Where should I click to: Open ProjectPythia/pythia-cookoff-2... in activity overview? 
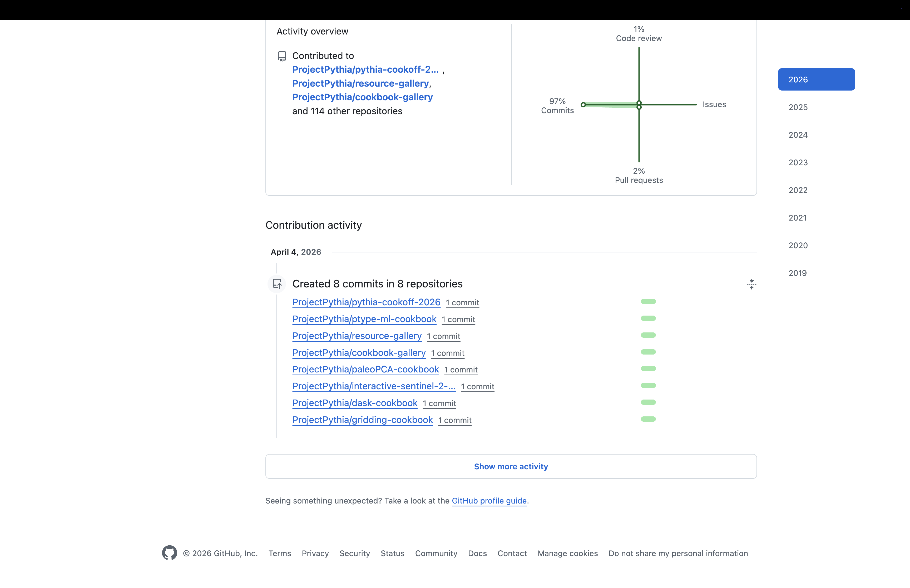click(365, 69)
